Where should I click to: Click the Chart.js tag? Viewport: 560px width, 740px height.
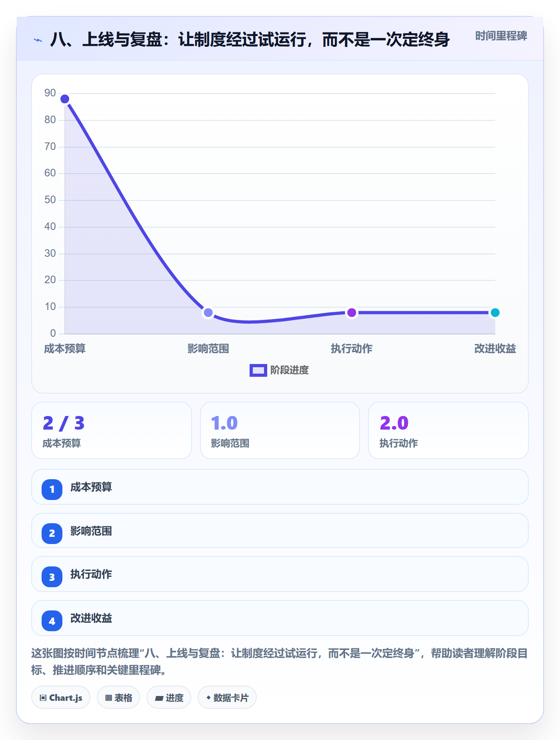(61, 698)
